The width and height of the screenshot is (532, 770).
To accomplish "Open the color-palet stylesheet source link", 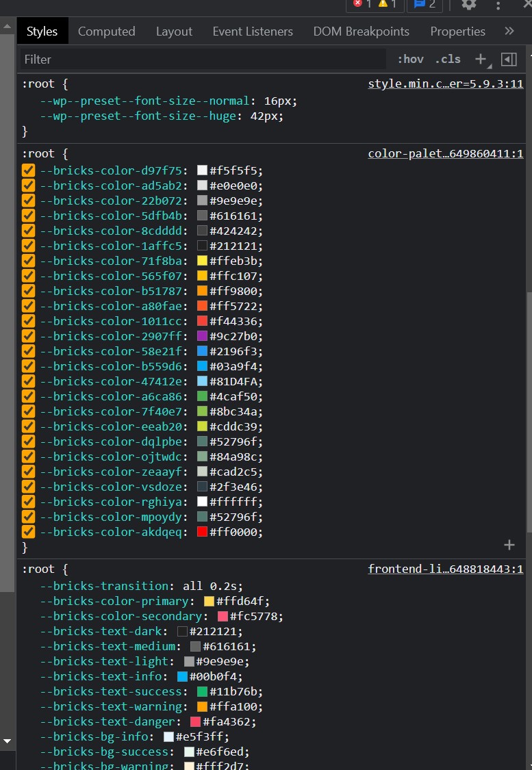I will (446, 154).
